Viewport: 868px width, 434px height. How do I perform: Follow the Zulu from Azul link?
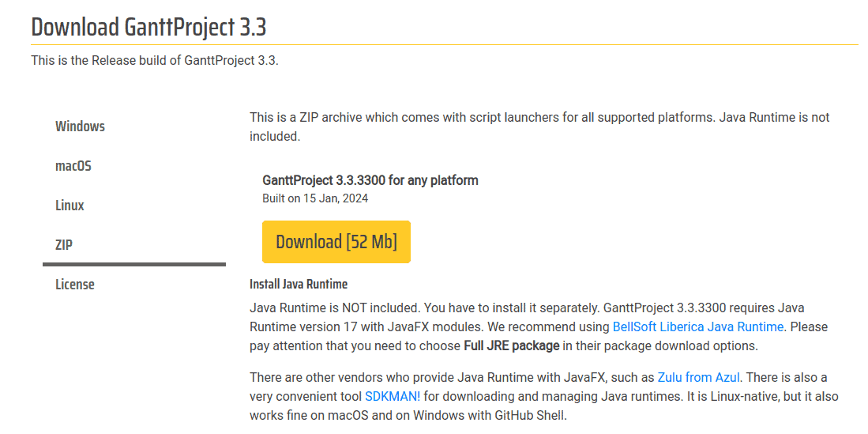point(699,378)
